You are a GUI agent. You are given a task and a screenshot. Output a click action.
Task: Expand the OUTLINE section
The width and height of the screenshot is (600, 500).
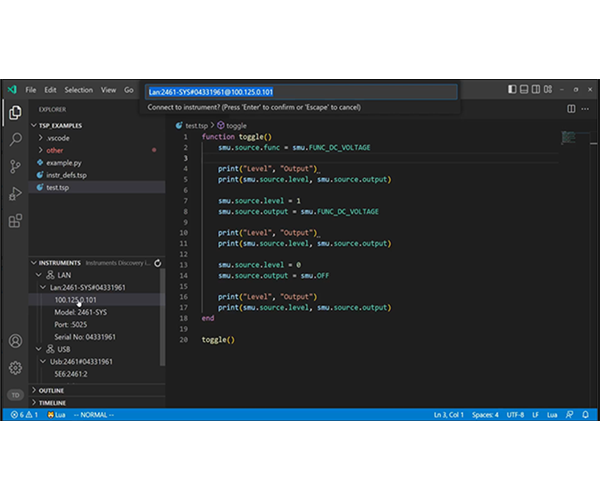click(51, 390)
